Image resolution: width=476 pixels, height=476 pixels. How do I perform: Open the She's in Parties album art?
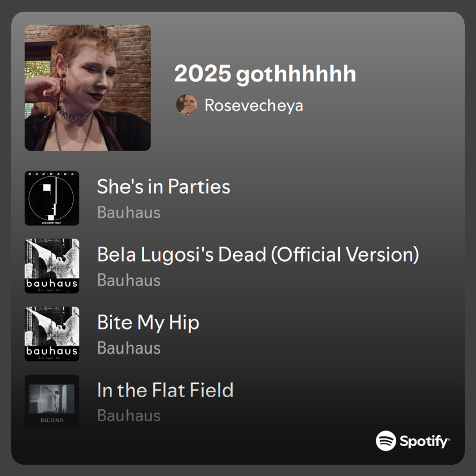click(52, 198)
